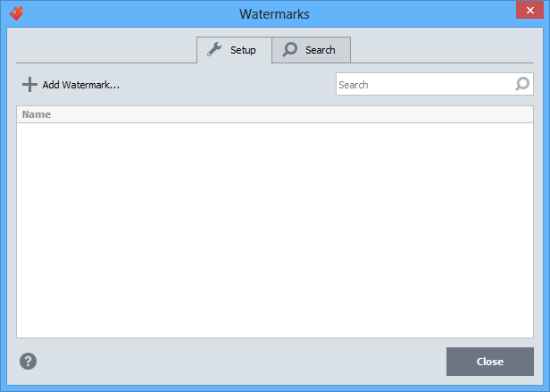Click the Search placeholder text in field
This screenshot has width=550, height=392.
354,85
